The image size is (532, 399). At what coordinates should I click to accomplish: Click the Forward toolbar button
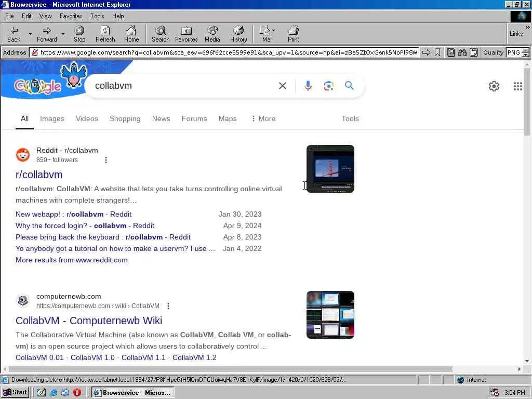(x=47, y=34)
